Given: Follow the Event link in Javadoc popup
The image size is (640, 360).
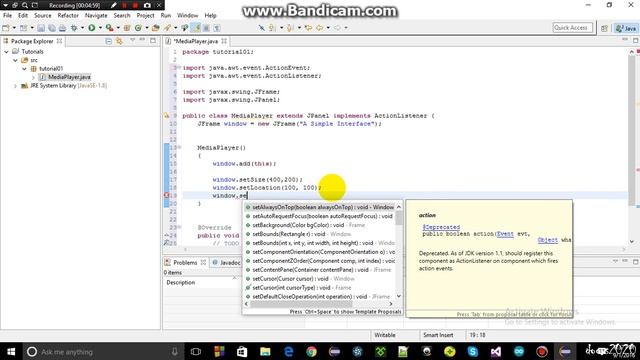Looking at the screenshot, I should [505, 234].
